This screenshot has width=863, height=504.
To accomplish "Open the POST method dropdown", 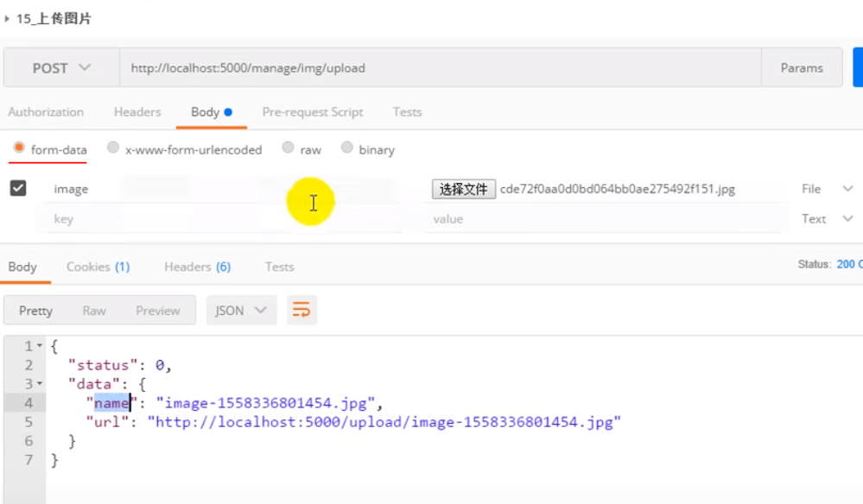I will click(x=61, y=67).
